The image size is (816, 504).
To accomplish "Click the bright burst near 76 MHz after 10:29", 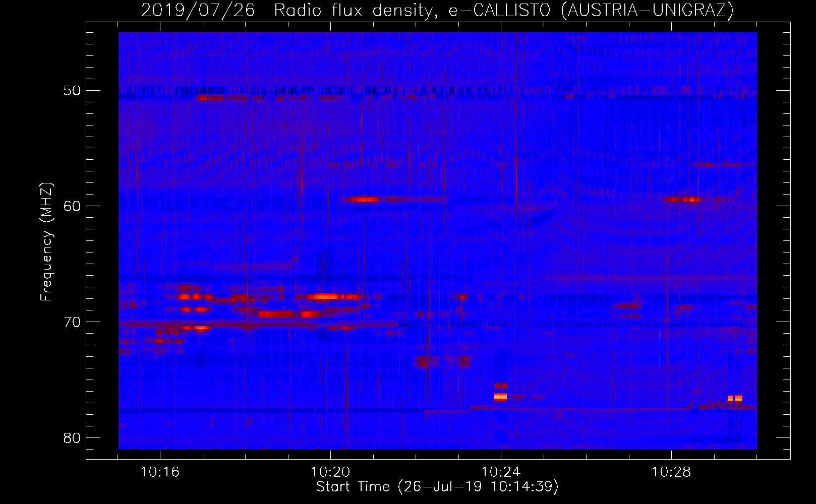I will [x=735, y=398].
